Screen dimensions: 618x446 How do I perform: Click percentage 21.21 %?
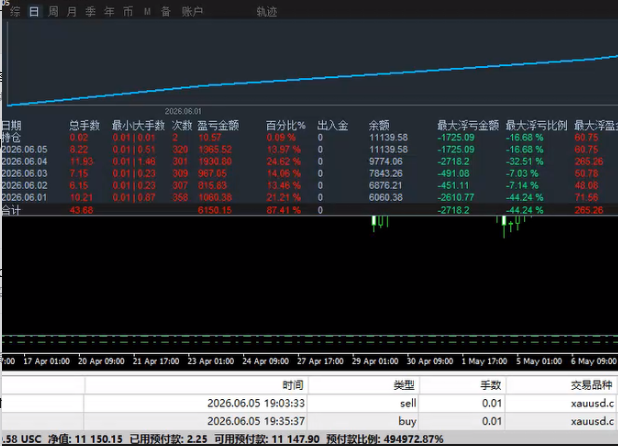(283, 197)
